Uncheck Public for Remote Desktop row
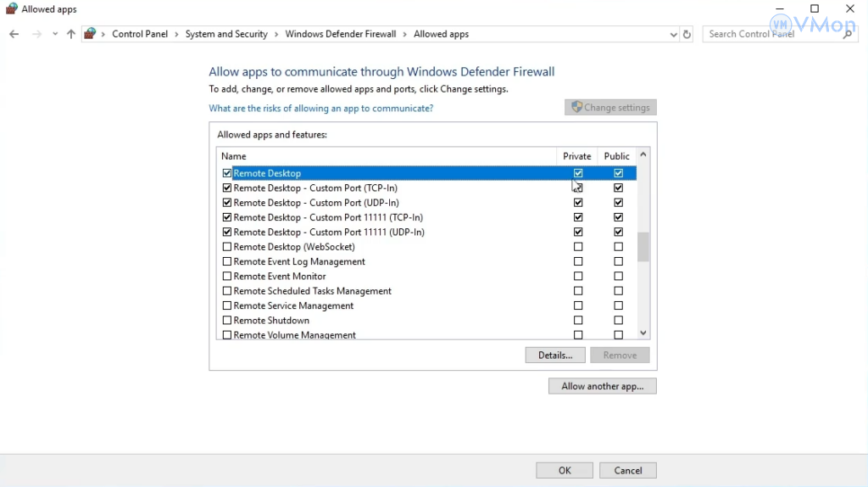 [x=618, y=173]
